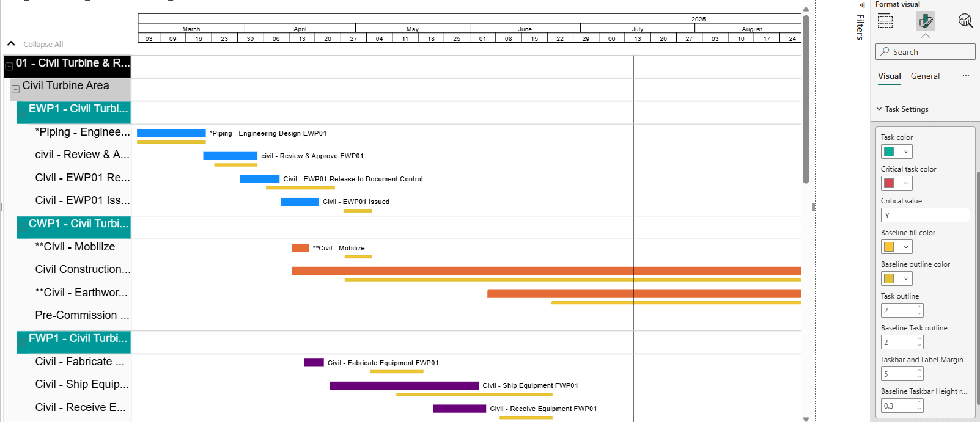The height and width of the screenshot is (422, 980).
Task: Switch to the Visual tab
Action: pyautogui.click(x=889, y=76)
